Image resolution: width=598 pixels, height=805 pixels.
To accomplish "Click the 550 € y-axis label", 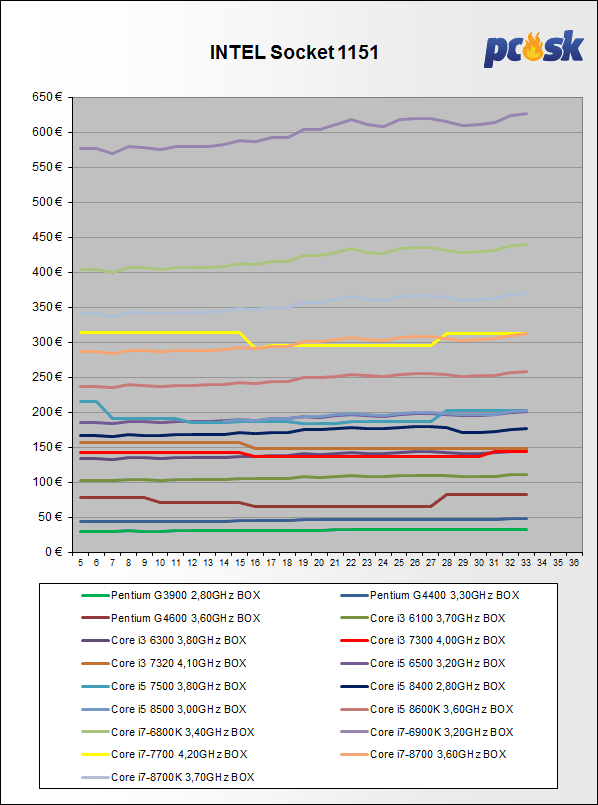I will pos(47,167).
